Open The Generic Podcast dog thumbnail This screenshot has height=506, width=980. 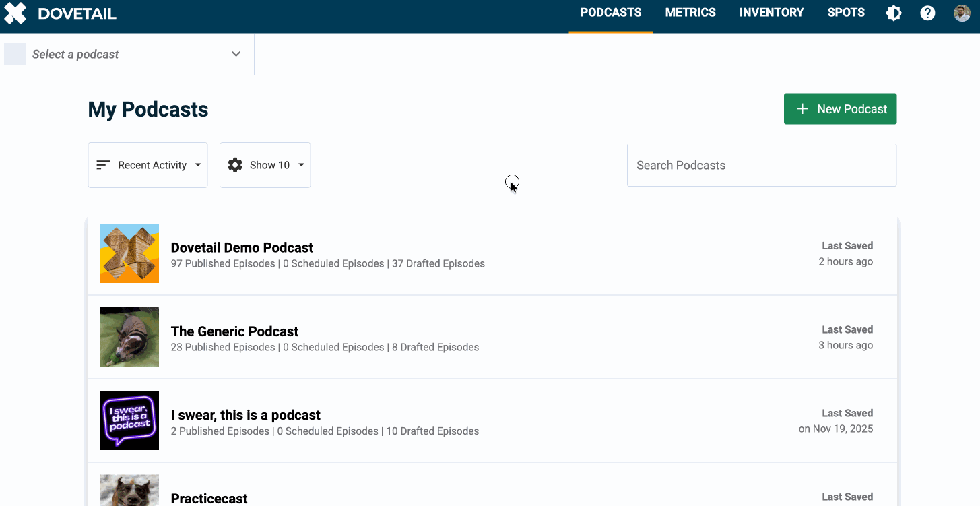point(129,337)
